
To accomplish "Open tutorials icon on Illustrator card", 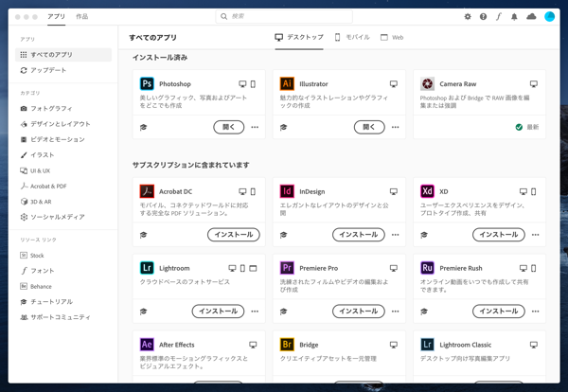I will [284, 127].
